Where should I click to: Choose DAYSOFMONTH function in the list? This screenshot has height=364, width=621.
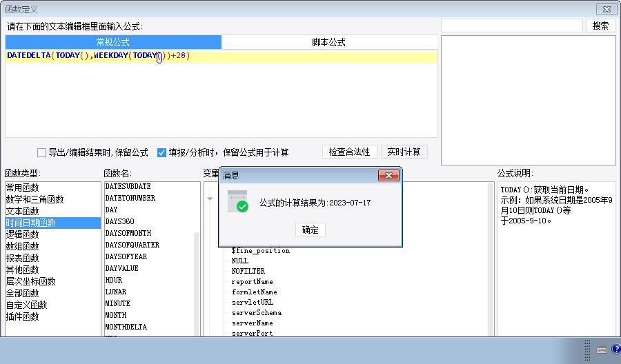(x=128, y=233)
